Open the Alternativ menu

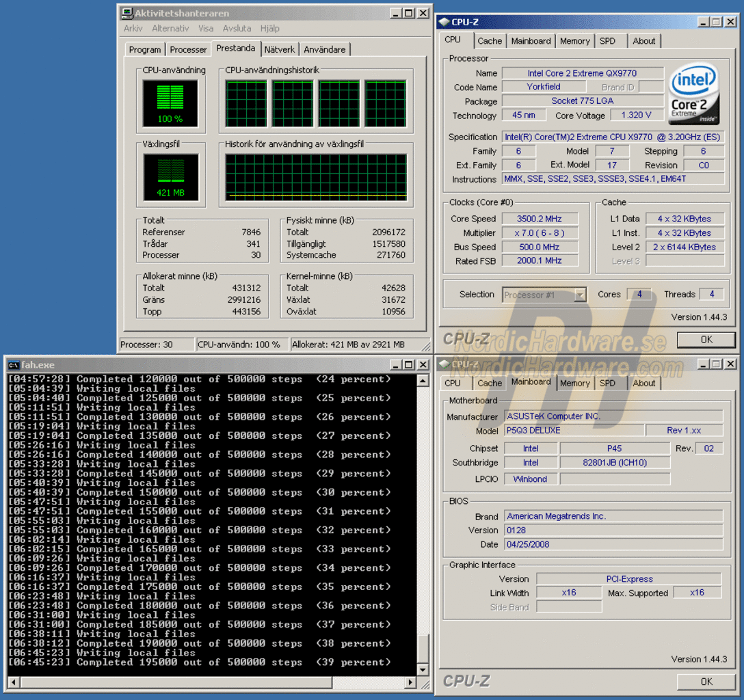170,29
